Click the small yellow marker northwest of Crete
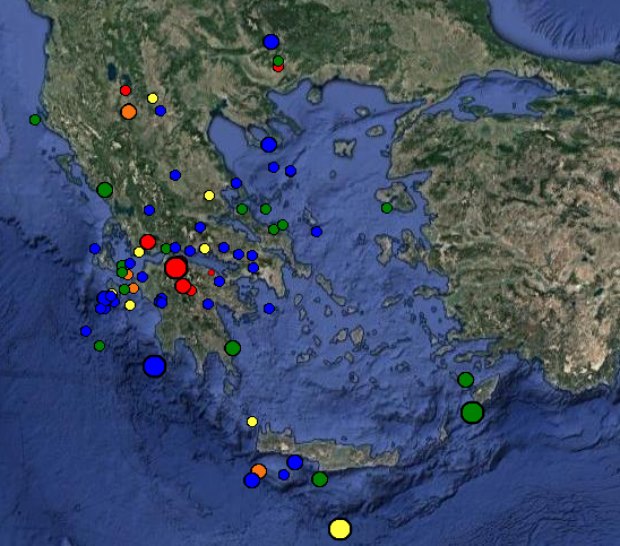The height and width of the screenshot is (546, 620). click(252, 421)
